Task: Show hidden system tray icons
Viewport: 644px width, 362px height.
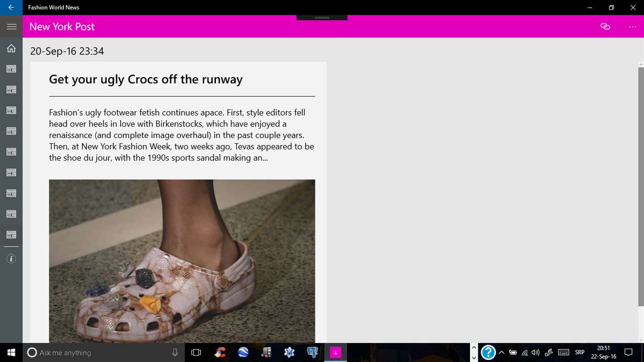Action: [x=501, y=353]
